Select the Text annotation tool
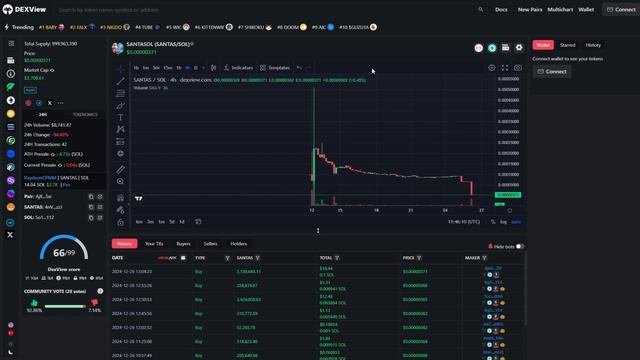Screen dimensions: 640x360 pyautogui.click(x=120, y=118)
